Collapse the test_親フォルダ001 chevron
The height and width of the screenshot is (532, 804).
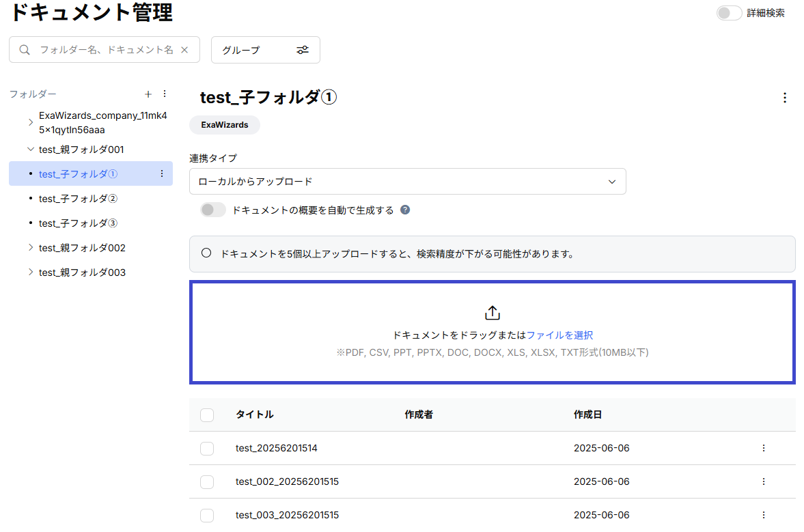(x=31, y=149)
